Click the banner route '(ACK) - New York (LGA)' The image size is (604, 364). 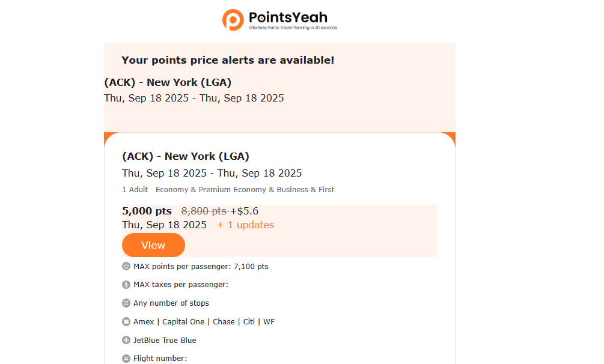pos(168,83)
